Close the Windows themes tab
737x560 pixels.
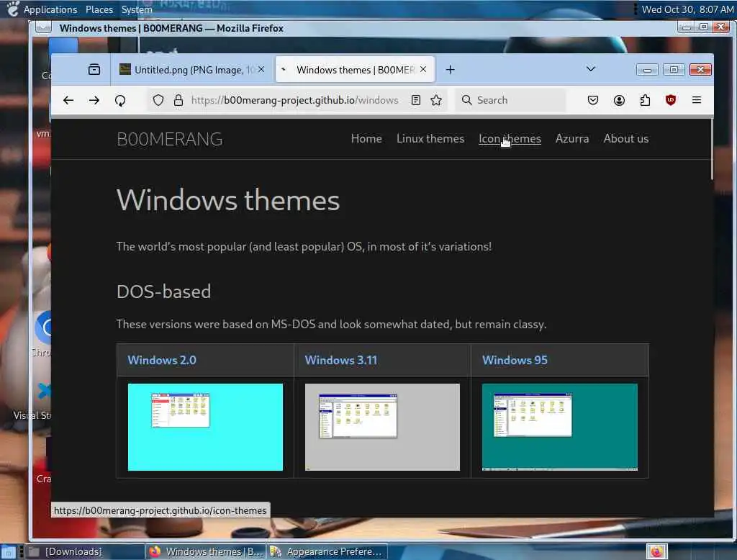pyautogui.click(x=423, y=69)
